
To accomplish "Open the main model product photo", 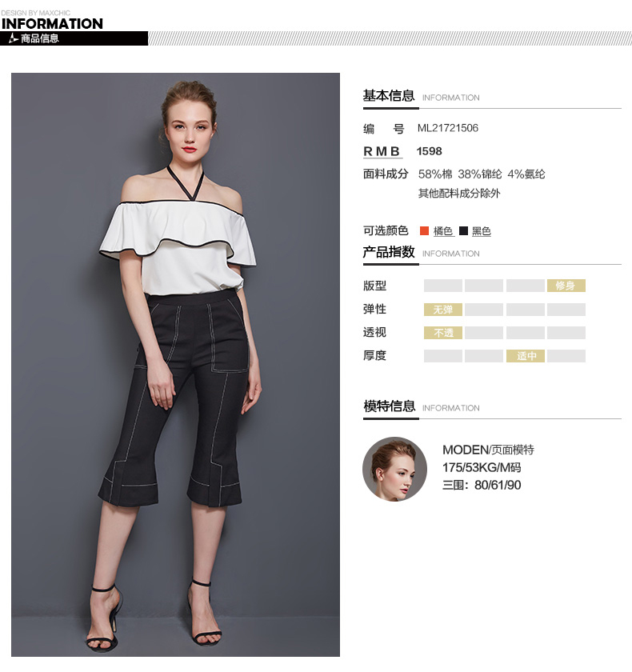I will [x=176, y=364].
